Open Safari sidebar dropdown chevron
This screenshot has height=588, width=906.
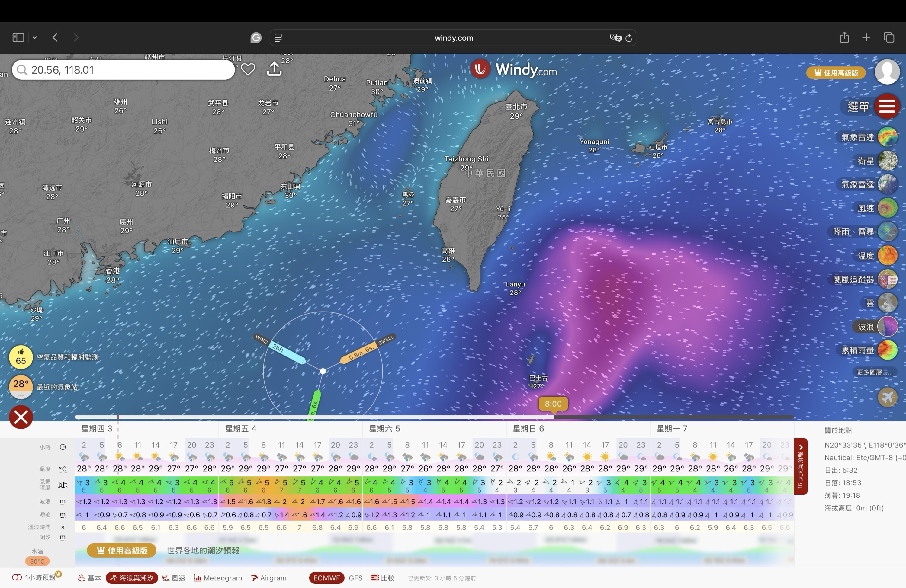click(35, 37)
